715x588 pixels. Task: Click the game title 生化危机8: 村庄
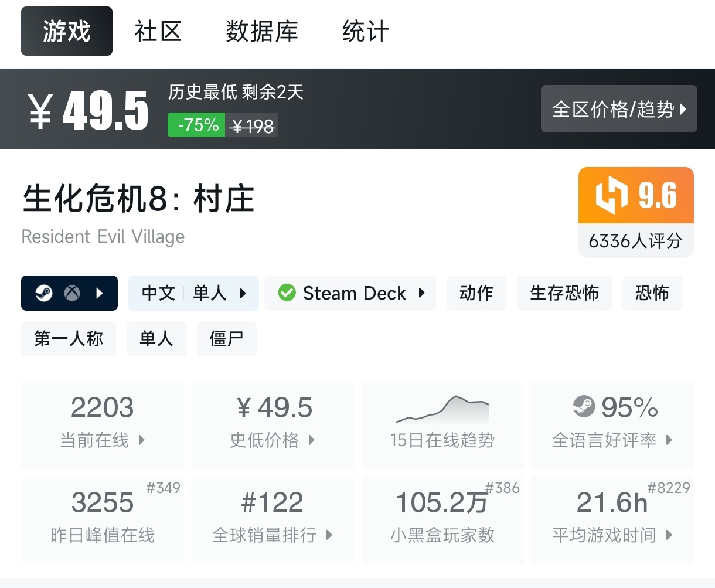tap(138, 199)
